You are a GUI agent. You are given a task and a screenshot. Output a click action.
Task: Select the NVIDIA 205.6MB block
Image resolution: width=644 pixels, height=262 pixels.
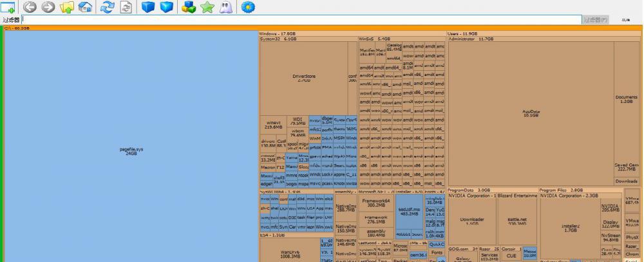pyautogui.click(x=611, y=208)
